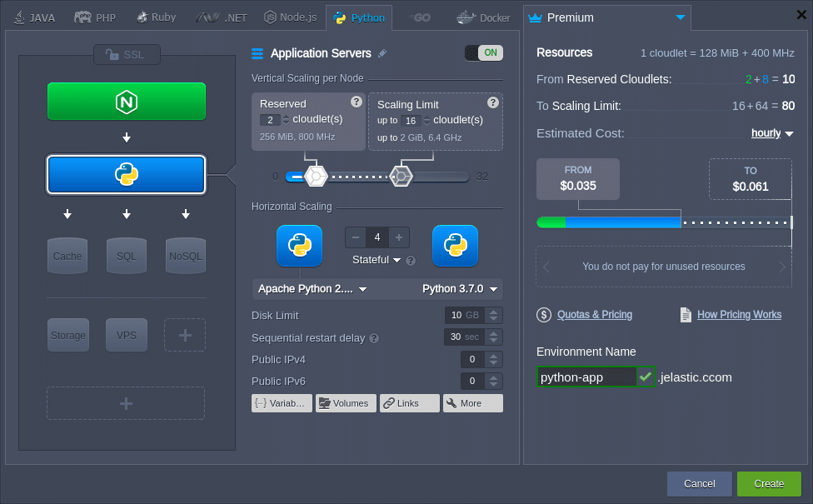This screenshot has width=813, height=504.
Task: Adjust the Public IPv4 spinner
Action: click(x=494, y=359)
